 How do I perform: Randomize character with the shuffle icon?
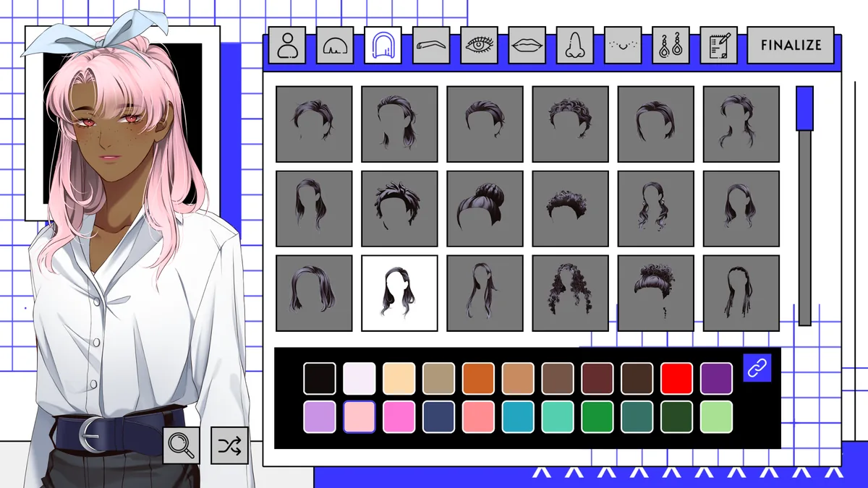tap(229, 445)
